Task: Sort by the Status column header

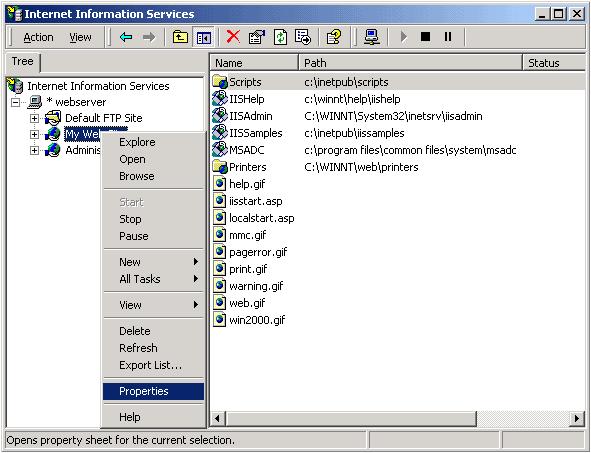Action: [554, 63]
